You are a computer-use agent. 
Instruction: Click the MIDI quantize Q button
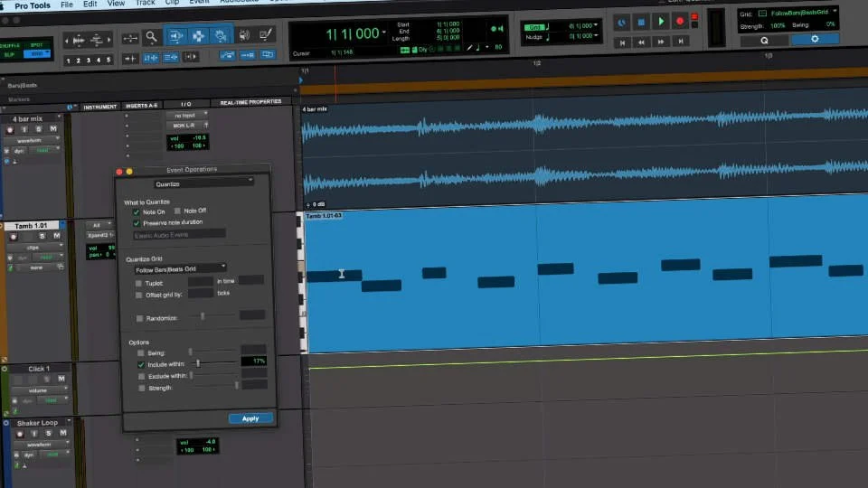click(x=764, y=41)
